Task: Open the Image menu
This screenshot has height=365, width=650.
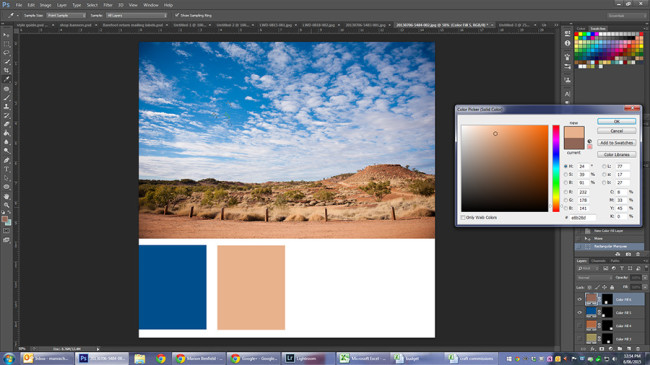Action: [x=45, y=5]
